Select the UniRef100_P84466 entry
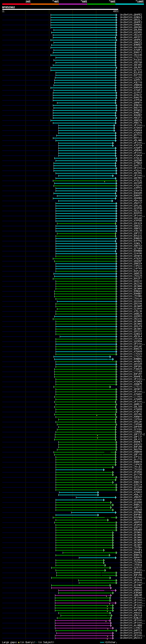Viewport: 146px width, 644px height. point(131,588)
